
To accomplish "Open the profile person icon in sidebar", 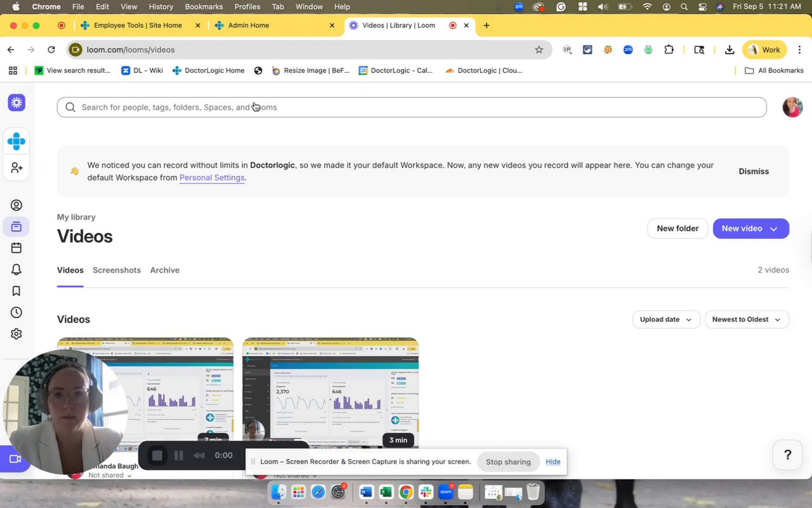I will point(16,205).
